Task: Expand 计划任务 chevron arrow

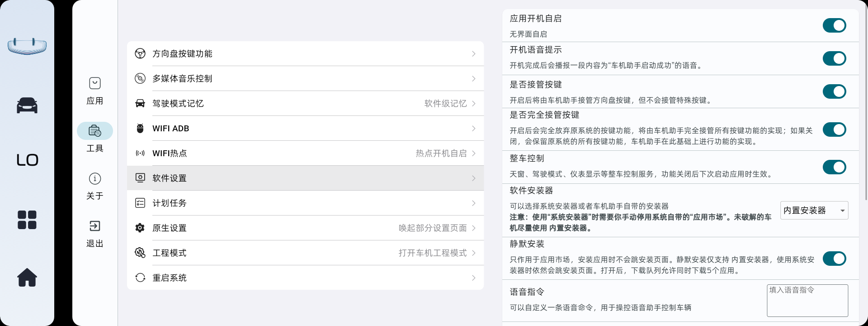Action: [x=473, y=203]
